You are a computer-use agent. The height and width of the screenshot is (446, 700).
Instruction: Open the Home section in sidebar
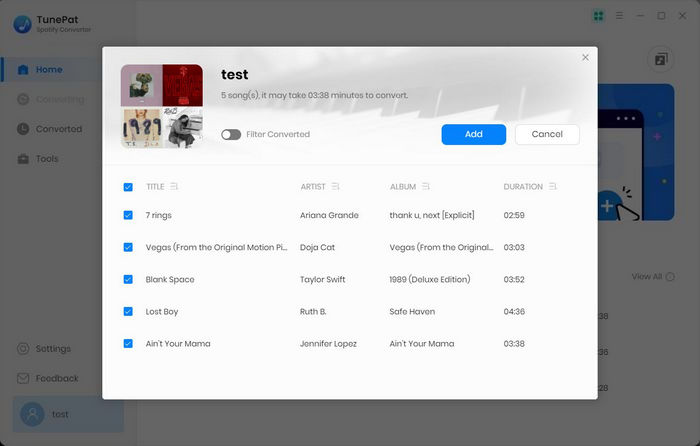51,70
